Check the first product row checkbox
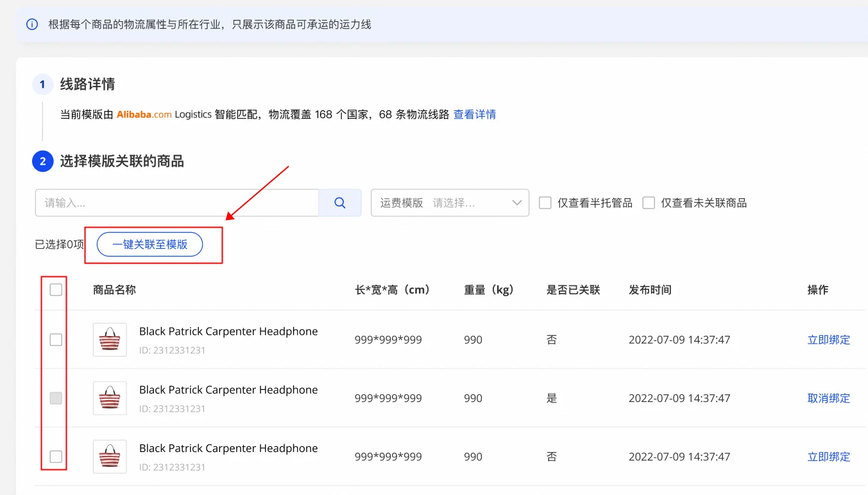This screenshot has height=495, width=868. [x=56, y=340]
